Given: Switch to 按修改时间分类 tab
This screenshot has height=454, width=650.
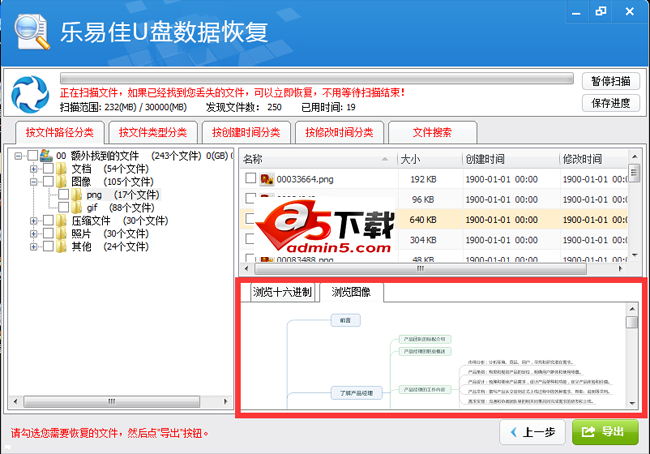Looking at the screenshot, I should 340,132.
